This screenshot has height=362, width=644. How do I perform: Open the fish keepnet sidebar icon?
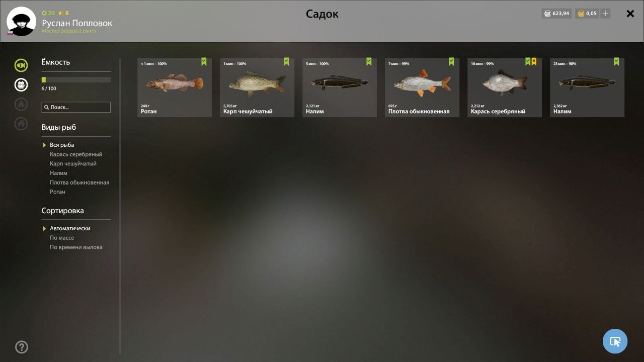tap(21, 65)
